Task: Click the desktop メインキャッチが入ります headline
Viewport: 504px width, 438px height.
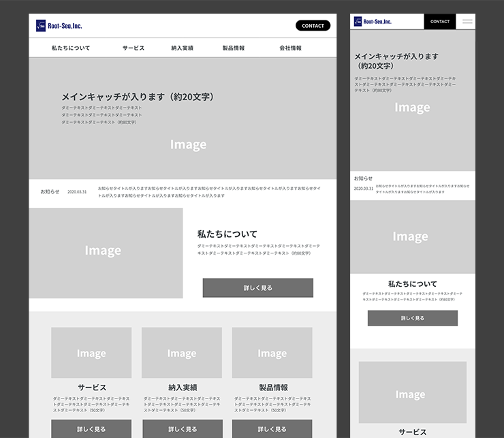Action: [138, 97]
